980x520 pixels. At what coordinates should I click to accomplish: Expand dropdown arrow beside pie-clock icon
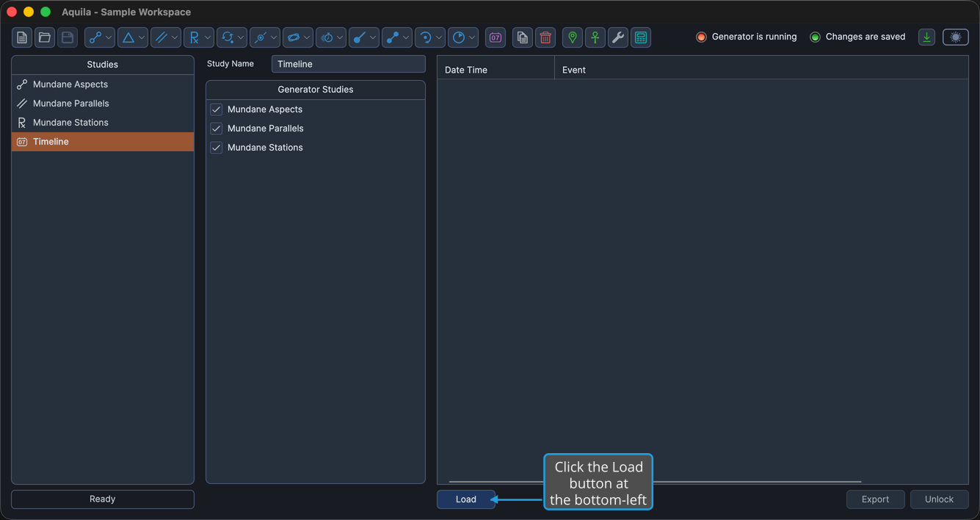coord(472,37)
